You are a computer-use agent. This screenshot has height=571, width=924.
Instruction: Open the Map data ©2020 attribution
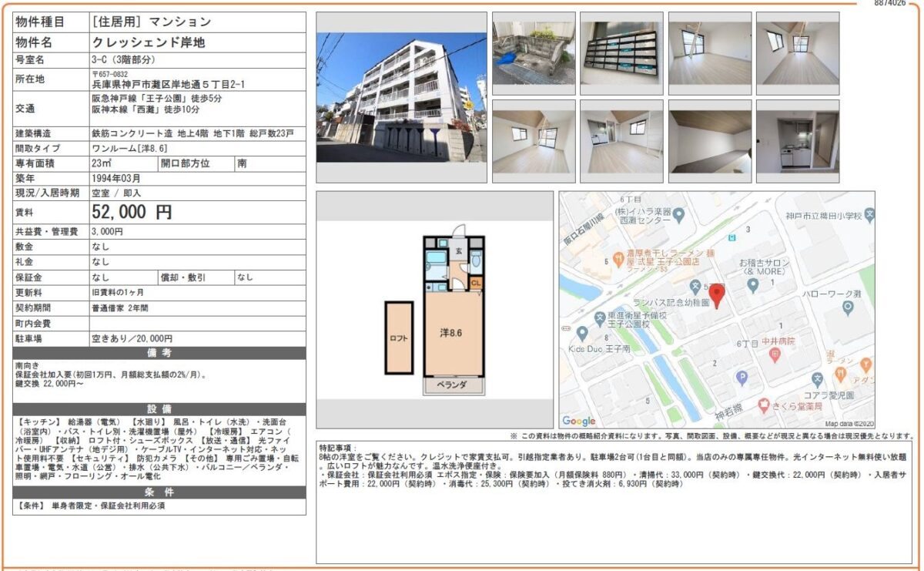pos(849,424)
